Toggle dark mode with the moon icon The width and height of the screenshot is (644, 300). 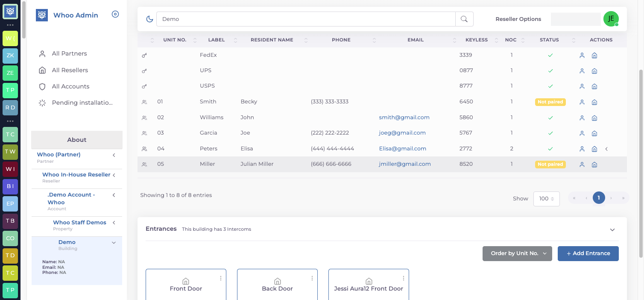[149, 19]
